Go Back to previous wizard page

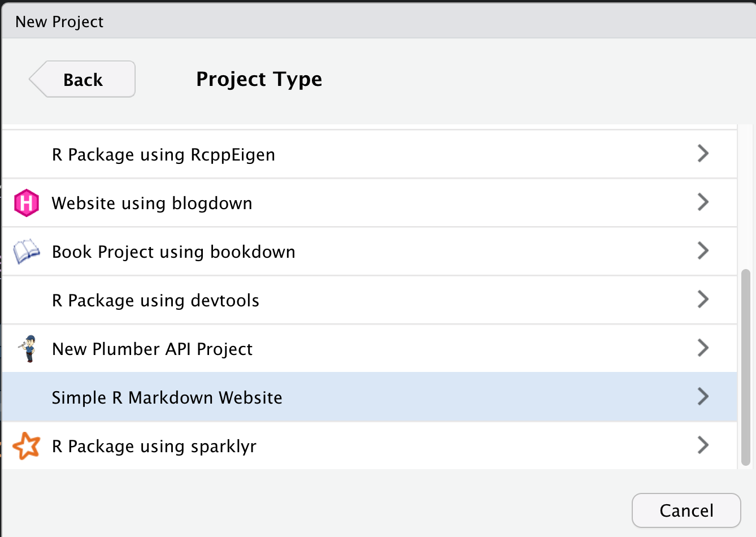[82, 80]
